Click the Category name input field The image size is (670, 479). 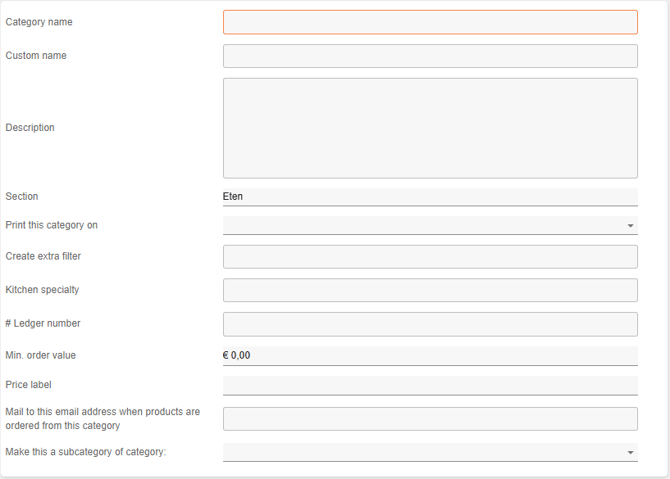(x=430, y=22)
